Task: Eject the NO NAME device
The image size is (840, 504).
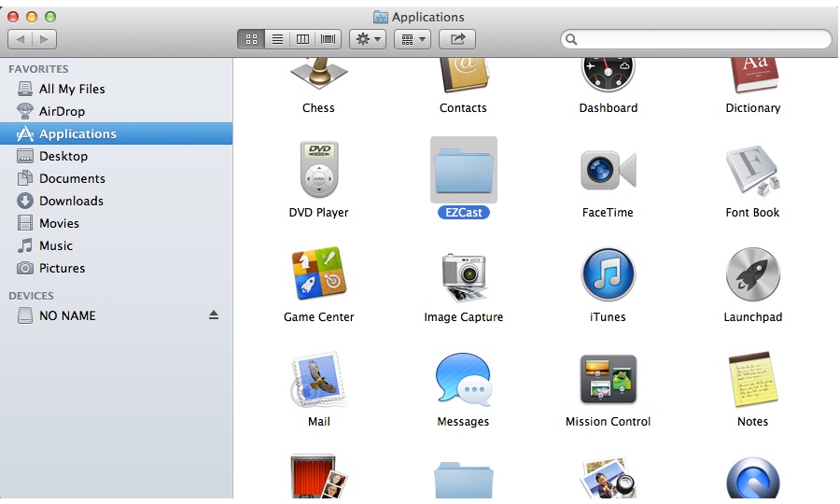Action: point(214,315)
